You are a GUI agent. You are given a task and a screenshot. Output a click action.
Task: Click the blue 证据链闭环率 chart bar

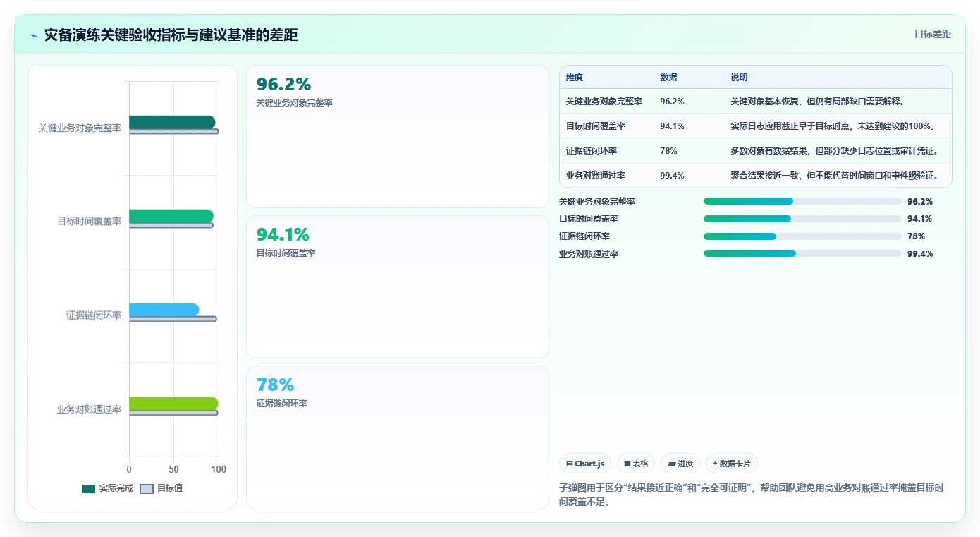[x=164, y=310]
